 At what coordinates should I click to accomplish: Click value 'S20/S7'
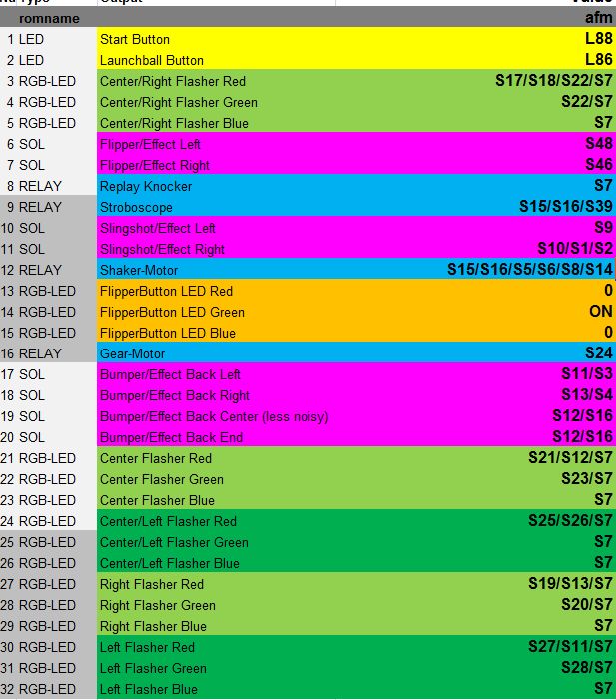(x=586, y=605)
